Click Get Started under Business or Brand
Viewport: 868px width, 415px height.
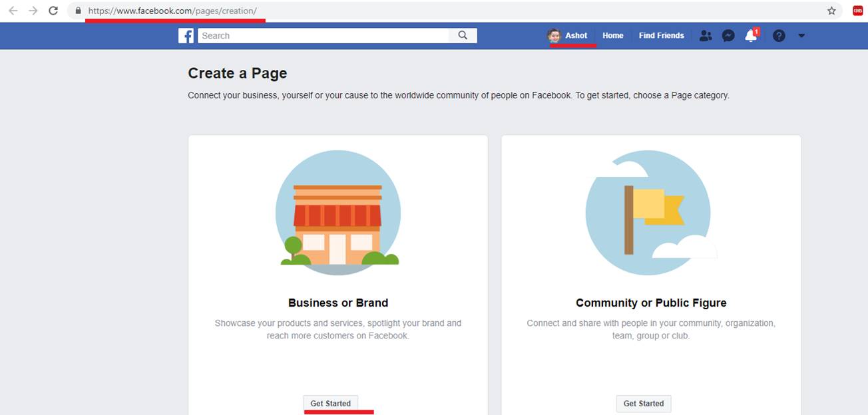point(331,404)
